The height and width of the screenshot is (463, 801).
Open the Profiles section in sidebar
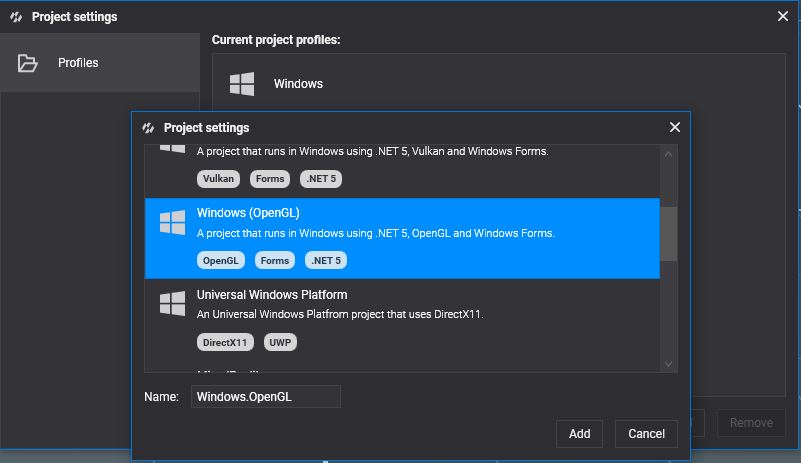[78, 63]
